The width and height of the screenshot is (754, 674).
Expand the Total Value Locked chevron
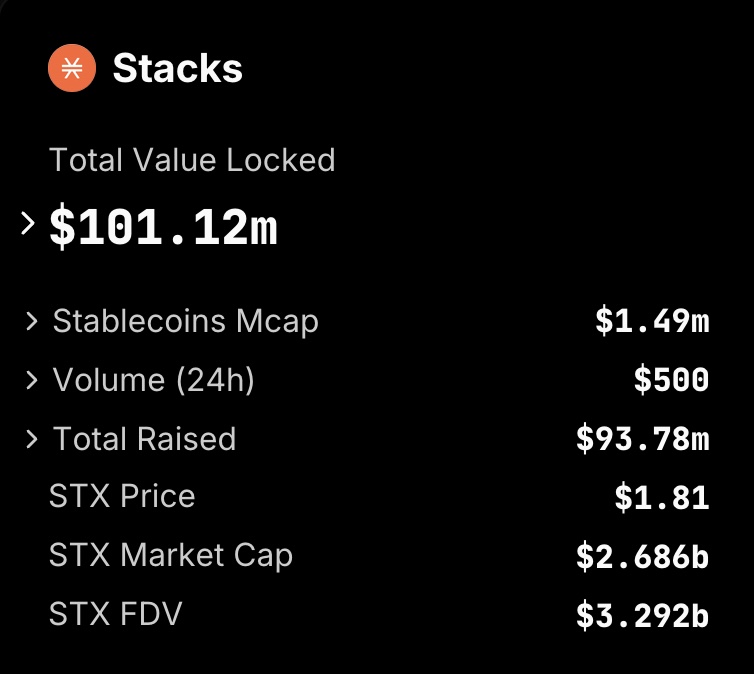pos(28,224)
